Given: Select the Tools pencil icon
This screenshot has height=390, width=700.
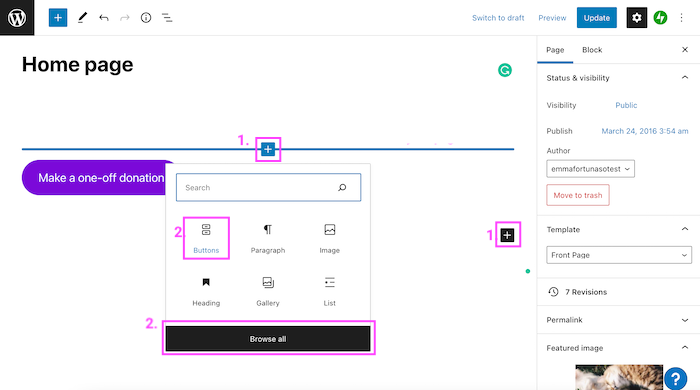Looking at the screenshot, I should pyautogui.click(x=82, y=18).
